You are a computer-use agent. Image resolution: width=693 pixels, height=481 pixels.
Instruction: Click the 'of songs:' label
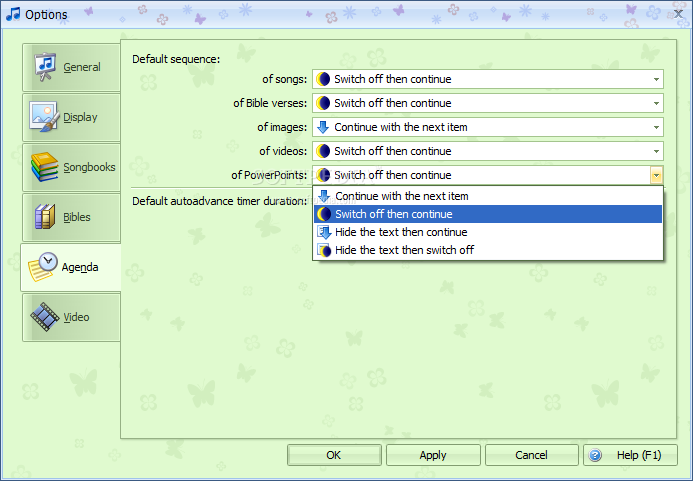284,80
